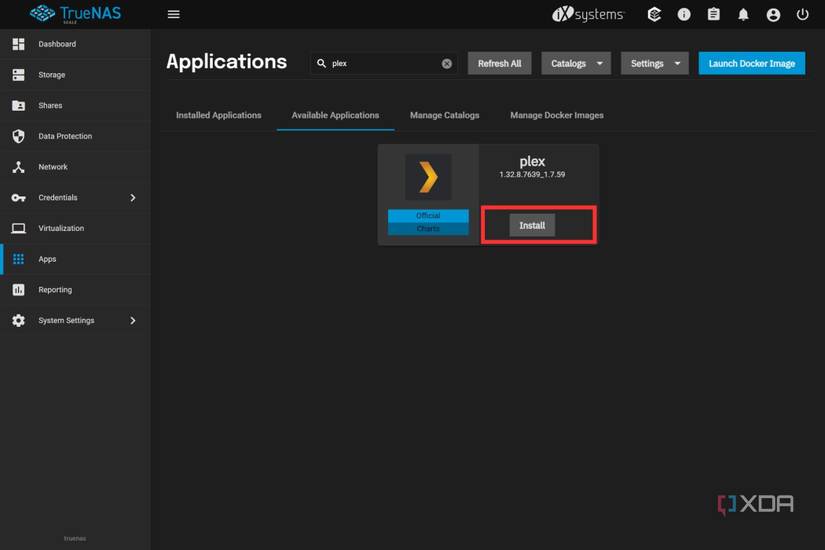Click the Refresh All button
Image resolution: width=825 pixels, height=550 pixels.
(499, 63)
